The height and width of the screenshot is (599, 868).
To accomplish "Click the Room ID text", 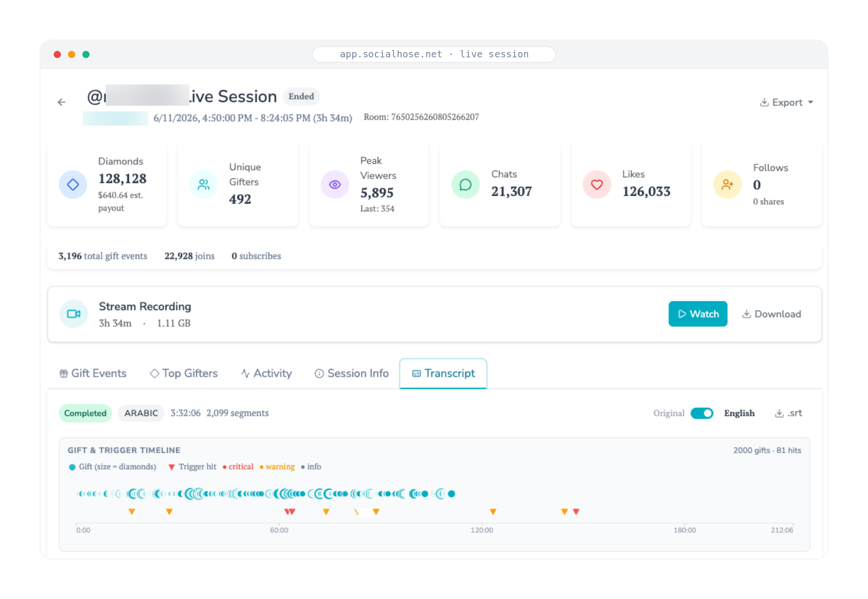I will click(422, 117).
